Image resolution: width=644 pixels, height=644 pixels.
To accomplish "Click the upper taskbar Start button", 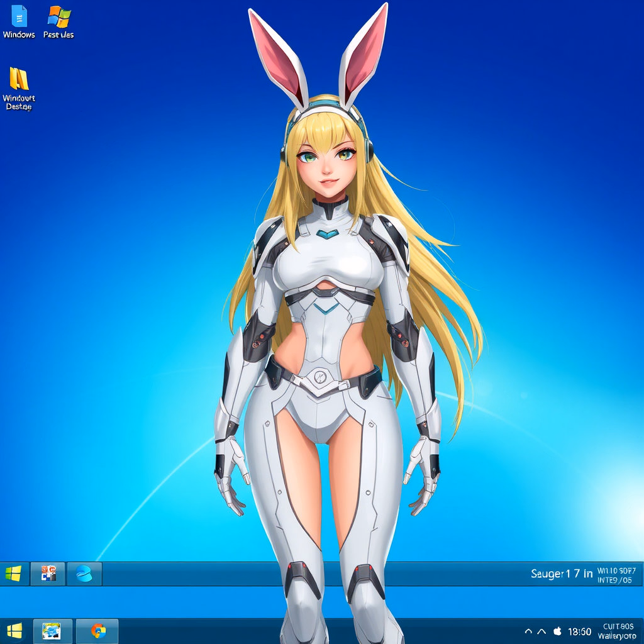I will pos(13,574).
